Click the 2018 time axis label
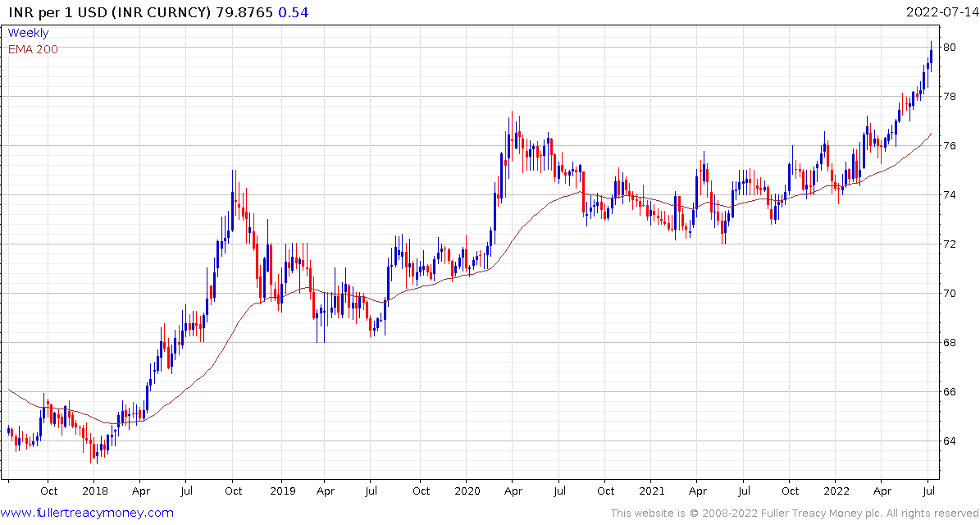980x525 pixels. pos(93,491)
